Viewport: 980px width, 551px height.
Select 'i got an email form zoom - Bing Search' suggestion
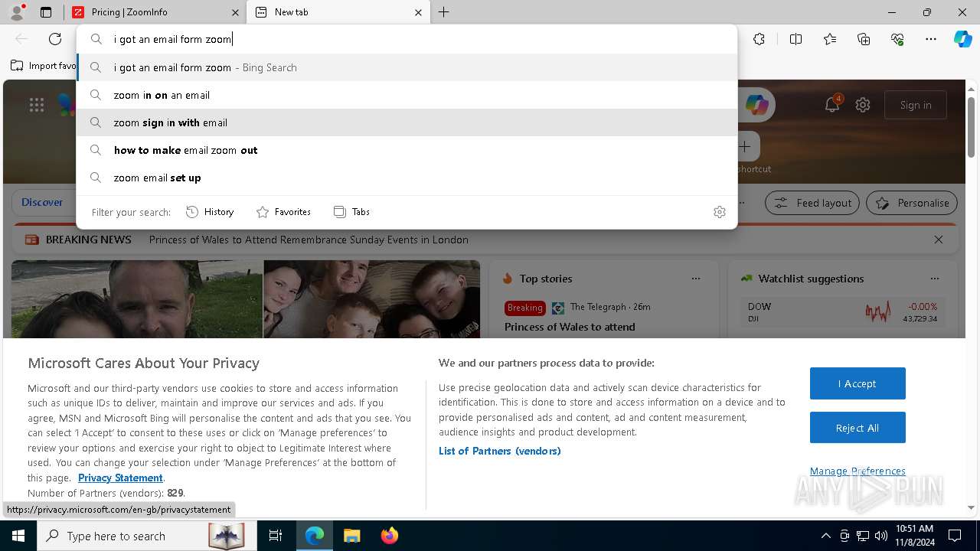407,67
